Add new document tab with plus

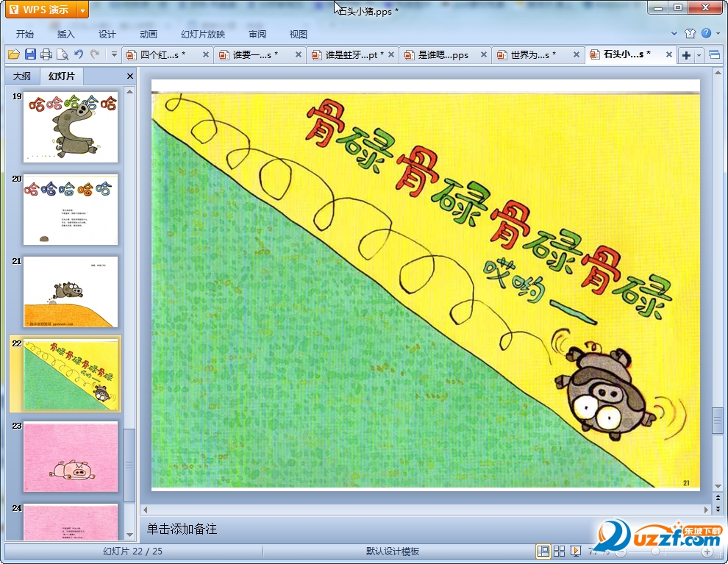pos(686,55)
